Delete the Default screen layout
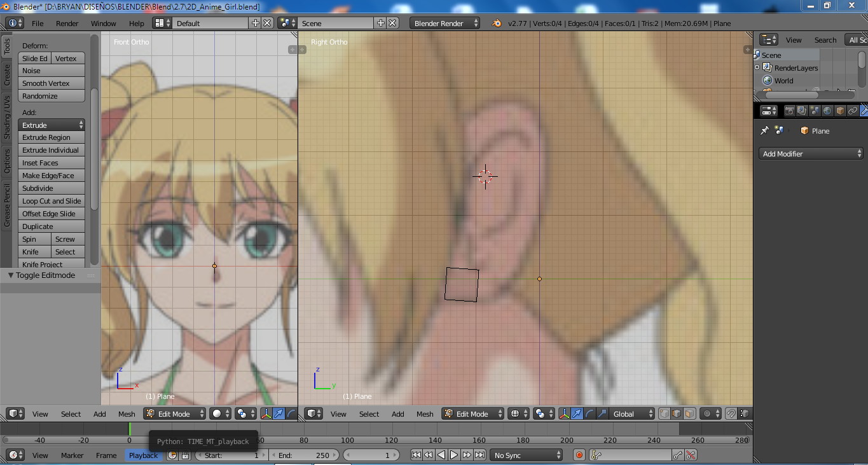The height and width of the screenshot is (465, 868). coord(267,23)
